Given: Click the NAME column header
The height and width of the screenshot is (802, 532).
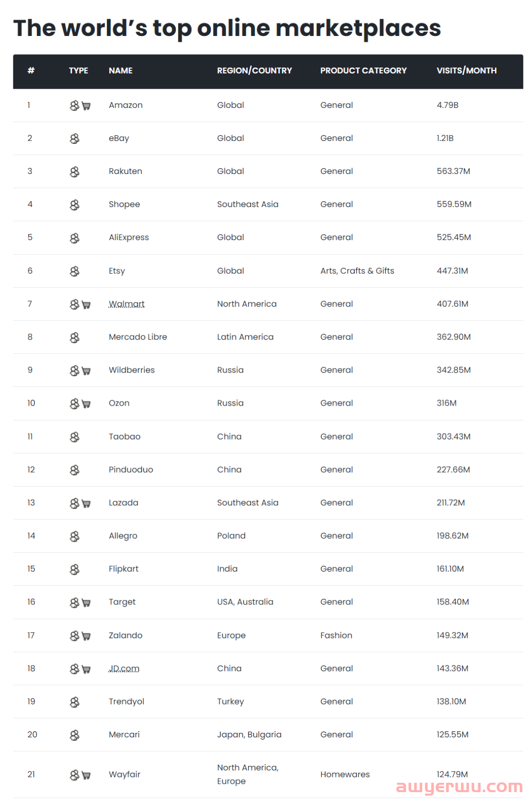Looking at the screenshot, I should tap(121, 70).
